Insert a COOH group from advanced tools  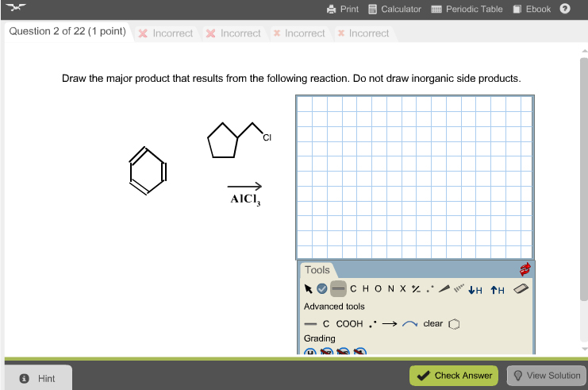349,324
